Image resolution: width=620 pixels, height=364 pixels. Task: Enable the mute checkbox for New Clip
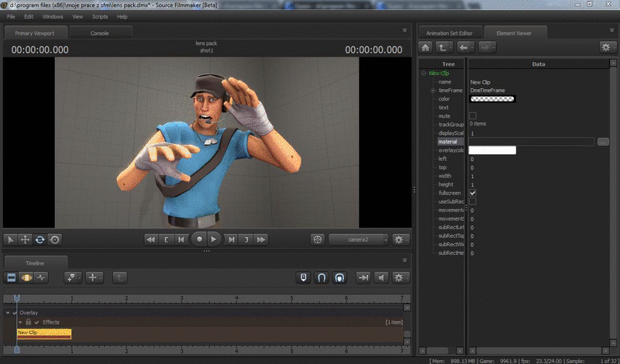click(473, 116)
